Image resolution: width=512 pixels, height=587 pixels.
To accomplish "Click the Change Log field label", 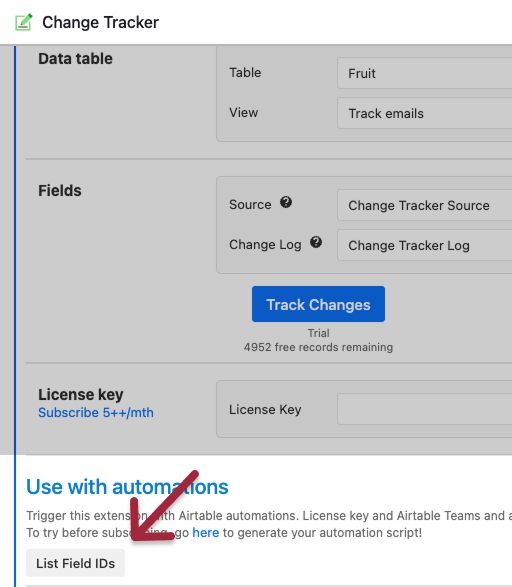I will (265, 244).
